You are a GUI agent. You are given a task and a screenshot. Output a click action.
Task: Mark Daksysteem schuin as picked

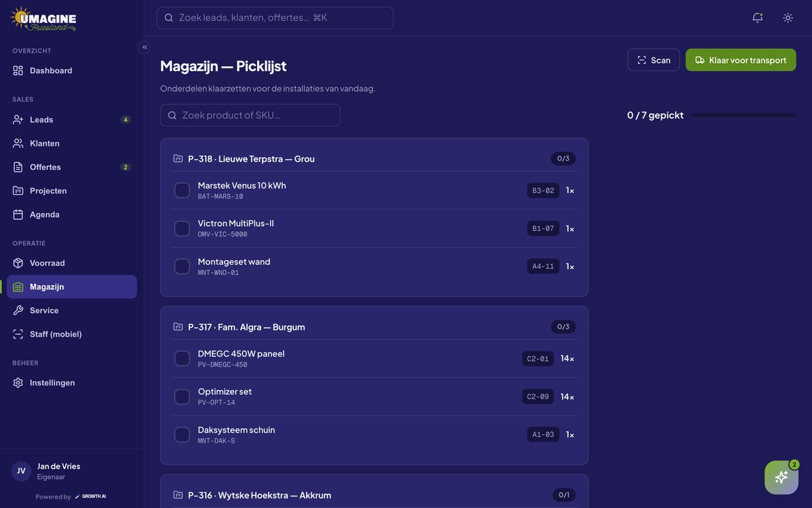182,434
